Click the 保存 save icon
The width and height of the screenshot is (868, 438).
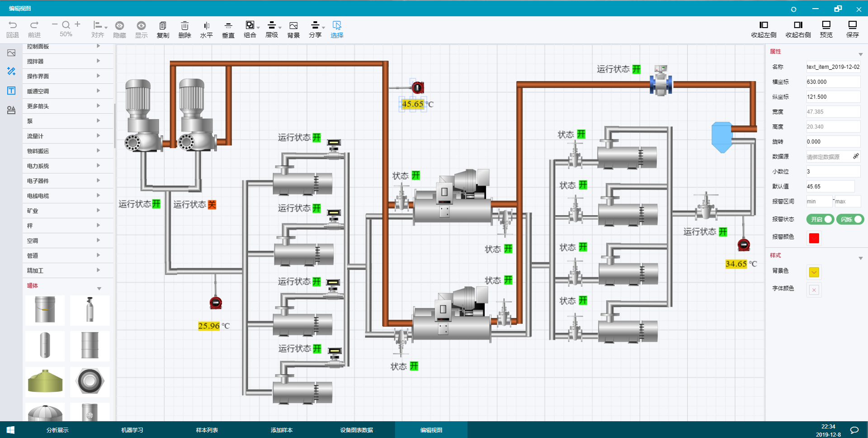[852, 25]
